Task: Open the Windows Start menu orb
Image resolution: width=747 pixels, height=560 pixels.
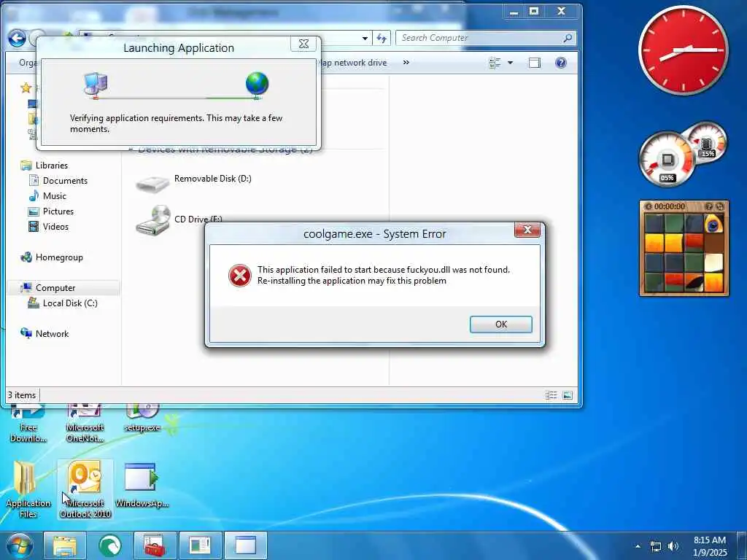Action: [19, 545]
